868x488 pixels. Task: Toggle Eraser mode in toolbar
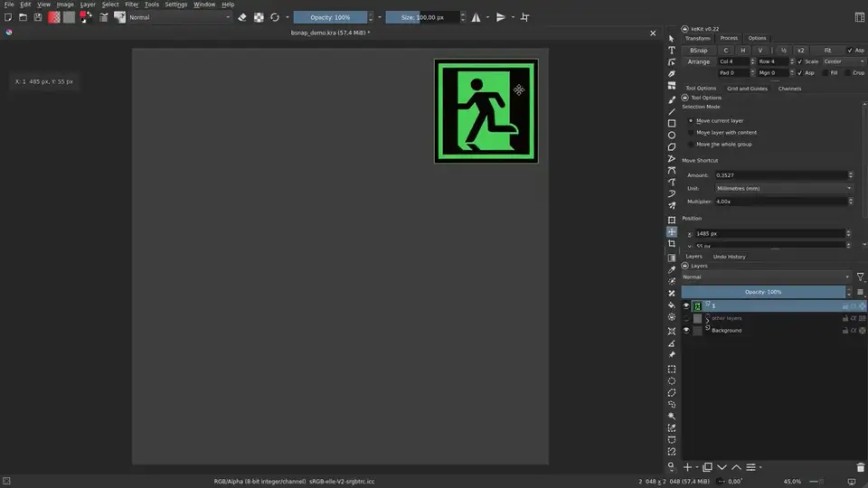click(x=242, y=17)
